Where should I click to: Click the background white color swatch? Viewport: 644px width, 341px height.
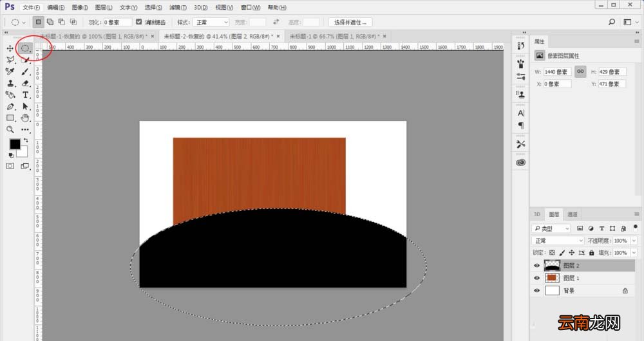point(23,152)
